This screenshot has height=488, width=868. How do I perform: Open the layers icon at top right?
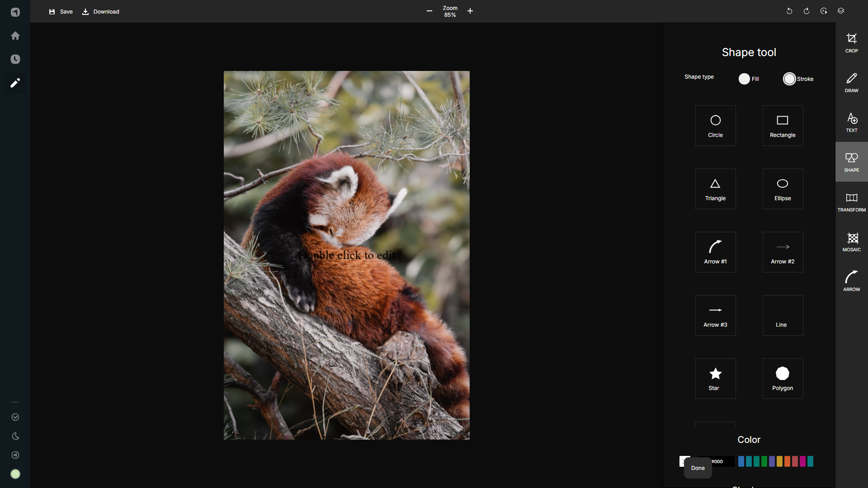pos(841,10)
